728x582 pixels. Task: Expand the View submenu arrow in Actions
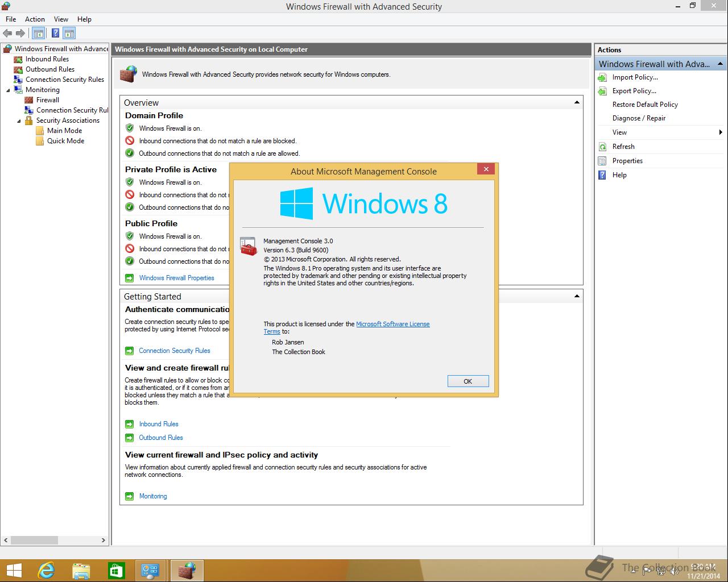[x=721, y=132]
